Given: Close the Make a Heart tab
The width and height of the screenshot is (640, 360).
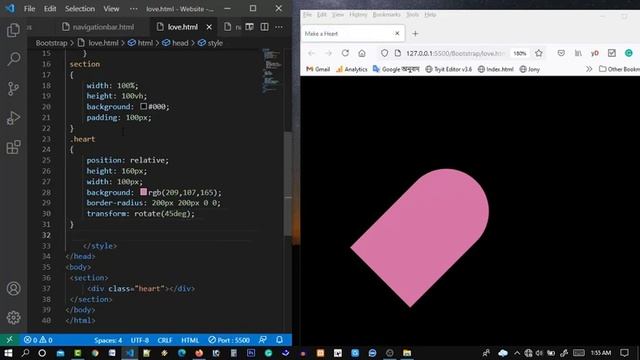Looking at the screenshot, I should 397,33.
